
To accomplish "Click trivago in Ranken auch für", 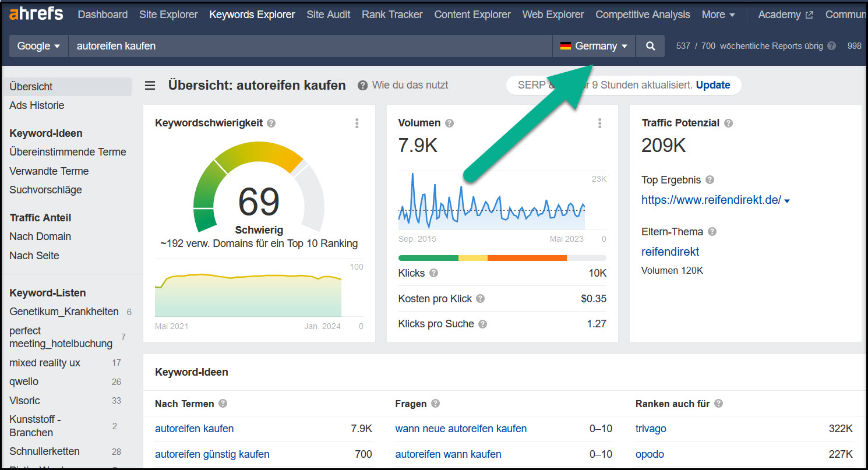I will click(651, 429).
